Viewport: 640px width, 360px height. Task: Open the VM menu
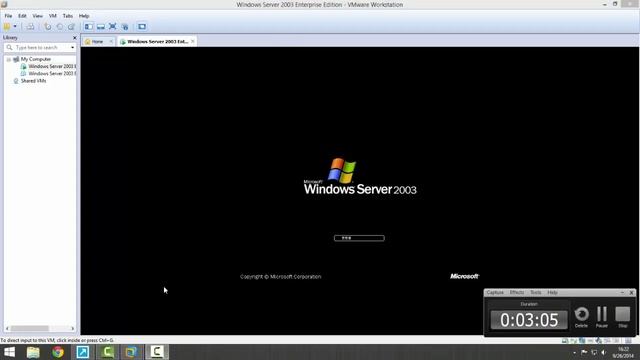tap(53, 16)
